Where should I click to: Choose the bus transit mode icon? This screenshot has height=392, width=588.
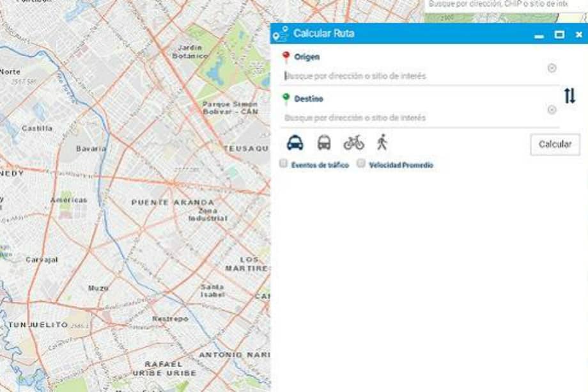click(x=324, y=143)
